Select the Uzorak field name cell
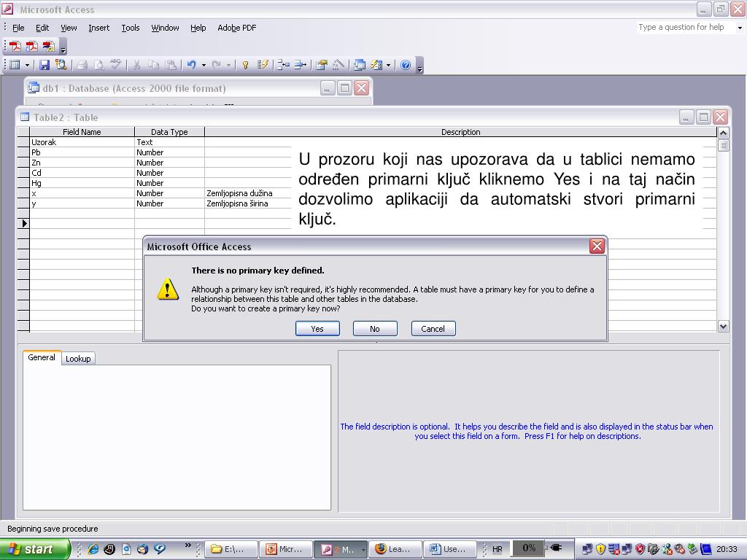 pyautogui.click(x=82, y=142)
